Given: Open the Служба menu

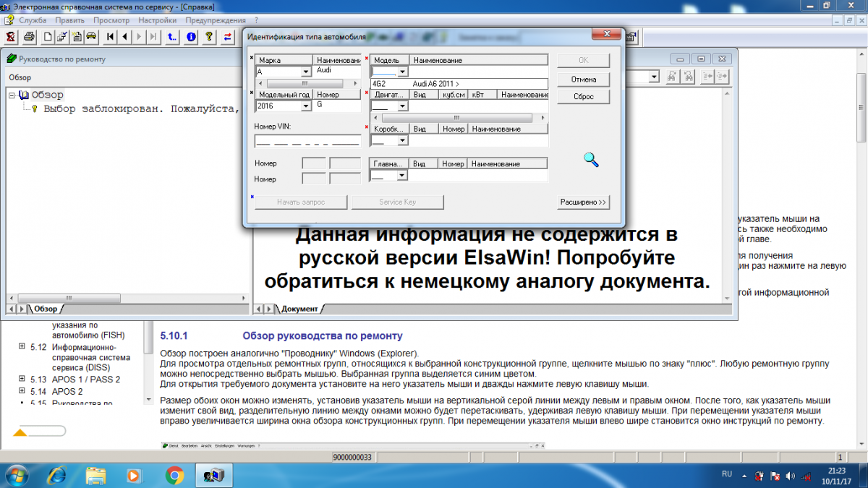Looking at the screenshot, I should [33, 20].
